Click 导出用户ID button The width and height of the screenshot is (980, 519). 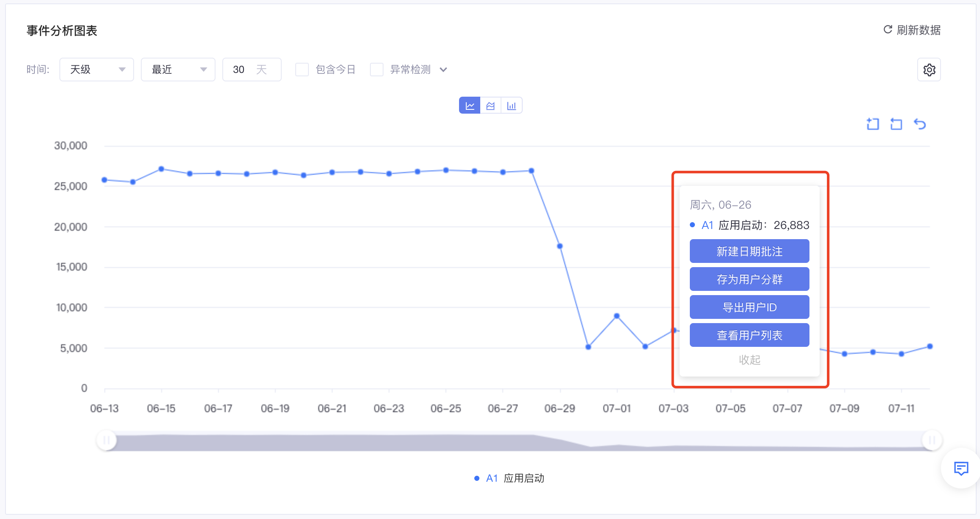click(750, 307)
